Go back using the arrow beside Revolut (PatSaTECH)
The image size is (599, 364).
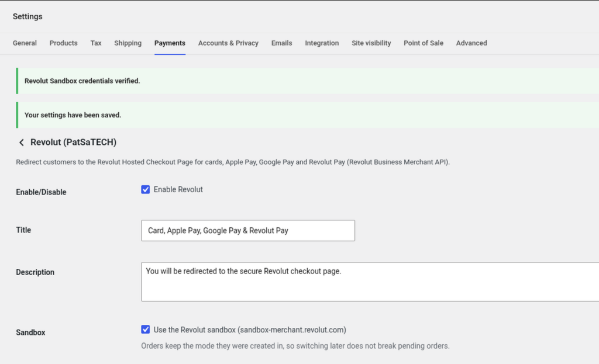[x=22, y=143]
